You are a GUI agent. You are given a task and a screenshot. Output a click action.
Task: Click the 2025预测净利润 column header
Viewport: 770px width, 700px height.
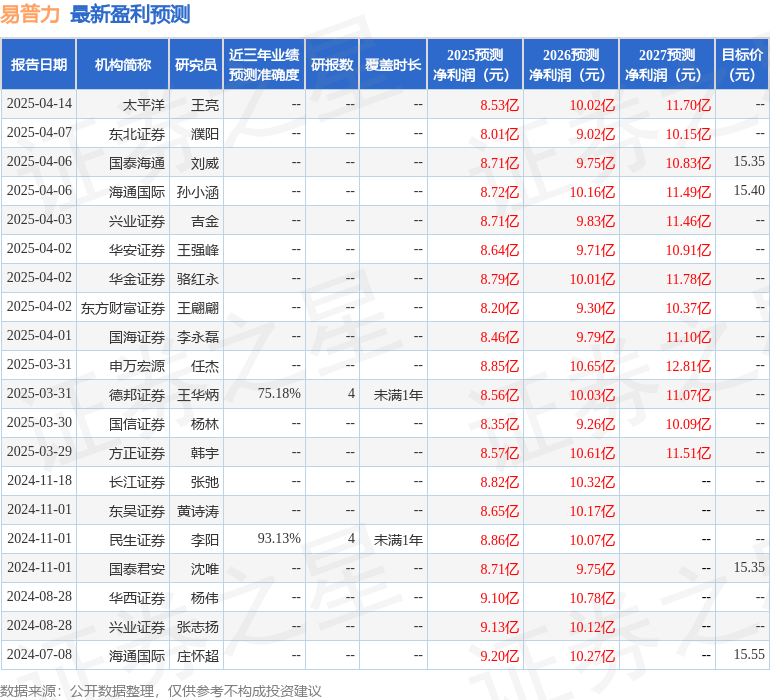tap(475, 64)
